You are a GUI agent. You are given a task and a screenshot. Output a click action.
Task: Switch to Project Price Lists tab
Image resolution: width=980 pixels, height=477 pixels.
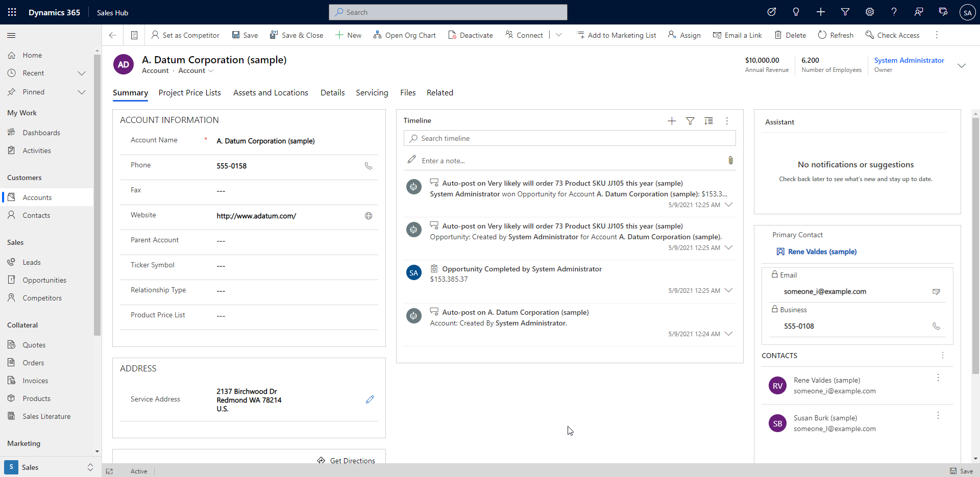pos(189,93)
